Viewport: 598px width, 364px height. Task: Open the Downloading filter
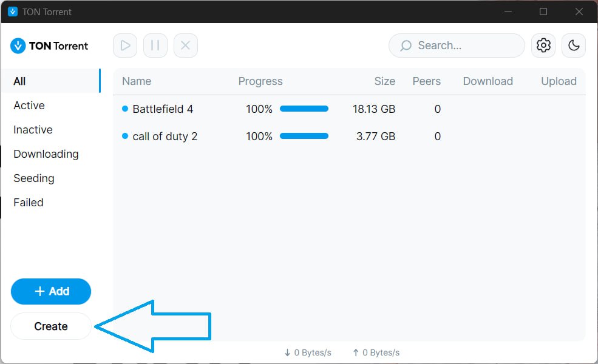(46, 154)
